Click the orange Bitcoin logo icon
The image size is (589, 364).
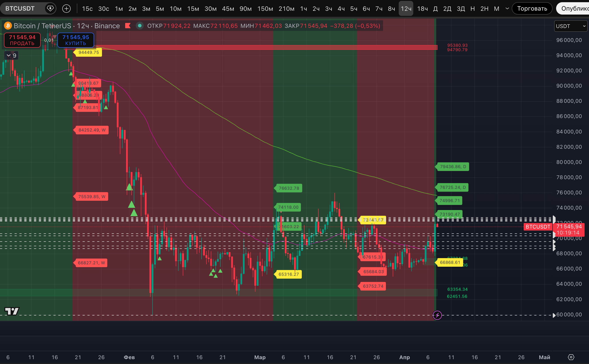pyautogui.click(x=8, y=26)
